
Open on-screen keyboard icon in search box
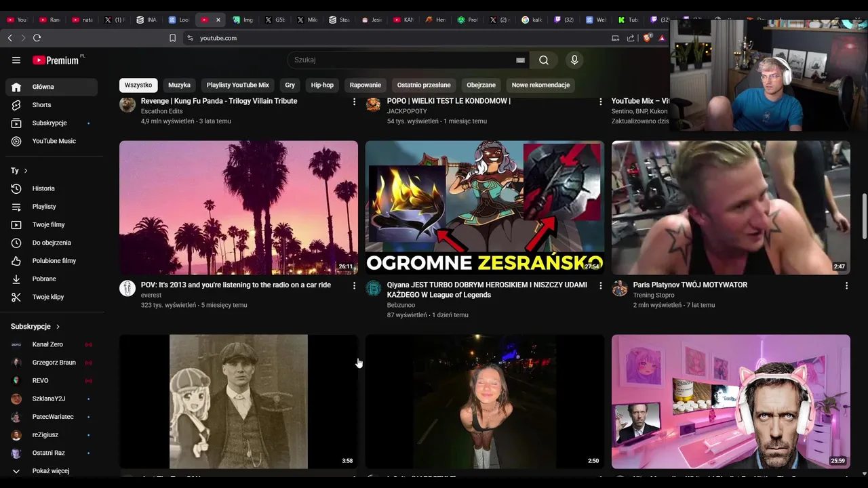[520, 60]
